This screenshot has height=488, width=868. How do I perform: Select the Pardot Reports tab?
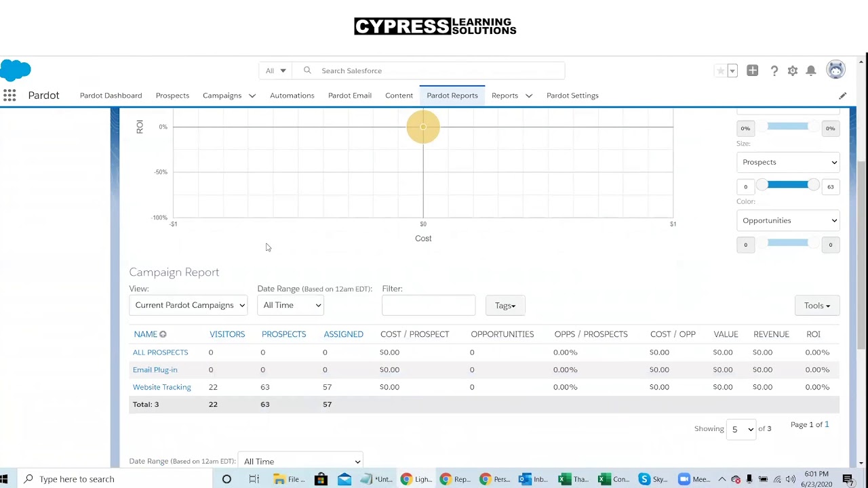coord(452,96)
